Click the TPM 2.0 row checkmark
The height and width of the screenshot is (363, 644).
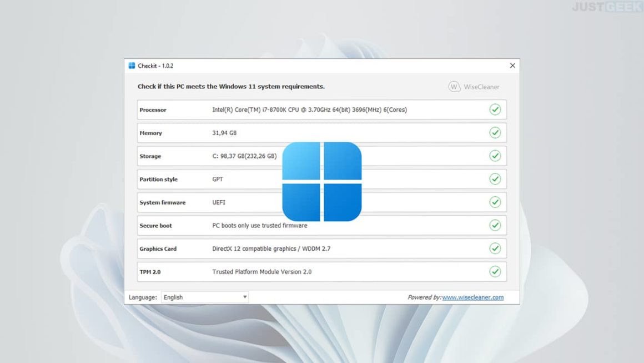pos(495,271)
